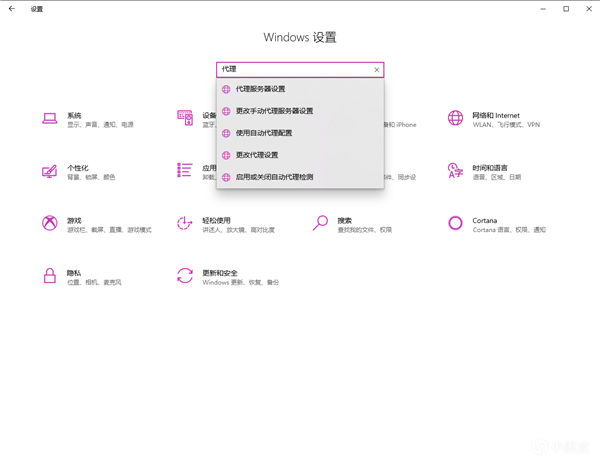The height and width of the screenshot is (467, 600).
Task: Select 更改手动代理服务器设置 suggestion
Action: 300,111
